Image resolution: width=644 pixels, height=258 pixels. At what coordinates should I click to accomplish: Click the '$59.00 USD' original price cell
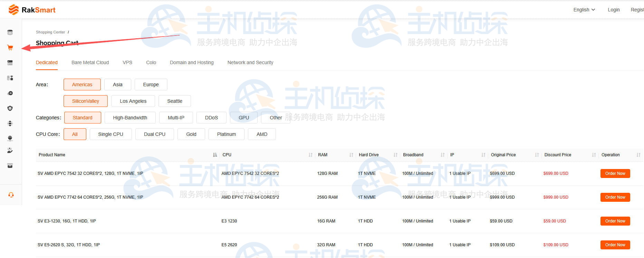tap(501, 221)
